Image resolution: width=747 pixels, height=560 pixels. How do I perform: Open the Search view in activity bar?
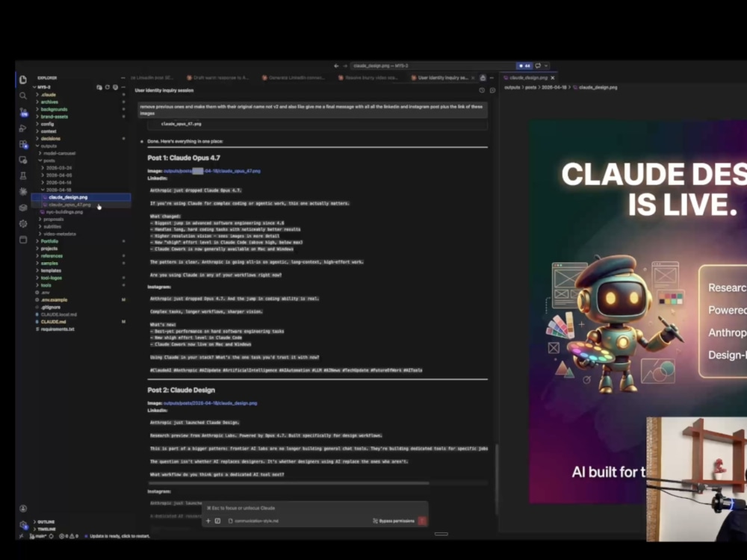tap(23, 96)
